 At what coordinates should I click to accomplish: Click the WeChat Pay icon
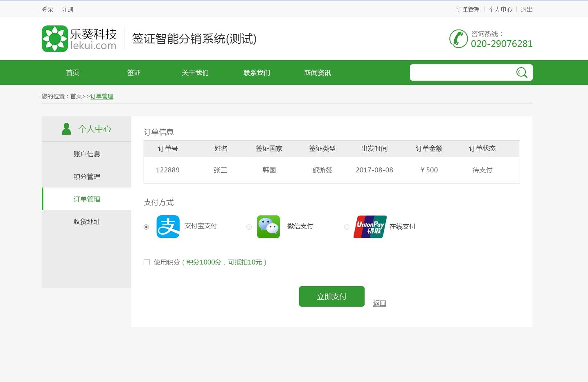click(x=268, y=226)
